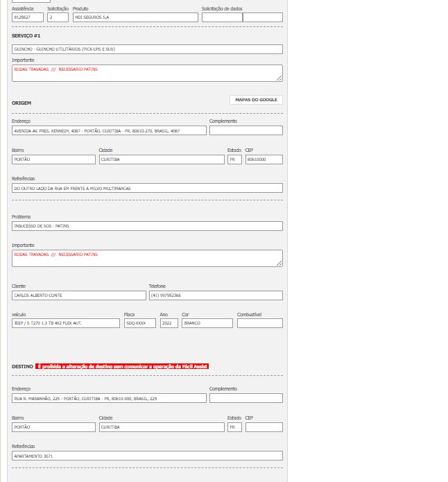The width and height of the screenshot is (448, 482).
Task: Click the Assistência field 8125627
Action: point(28,17)
